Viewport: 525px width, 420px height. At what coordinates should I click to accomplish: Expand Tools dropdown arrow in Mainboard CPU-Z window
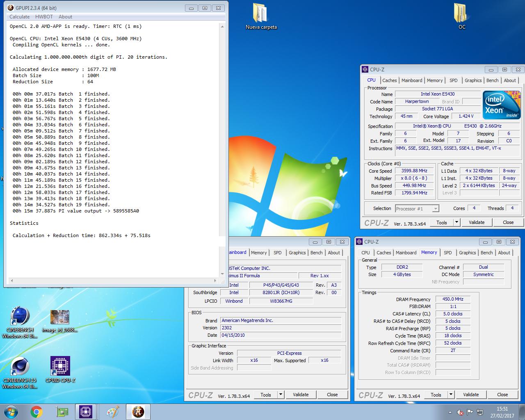[281, 395]
